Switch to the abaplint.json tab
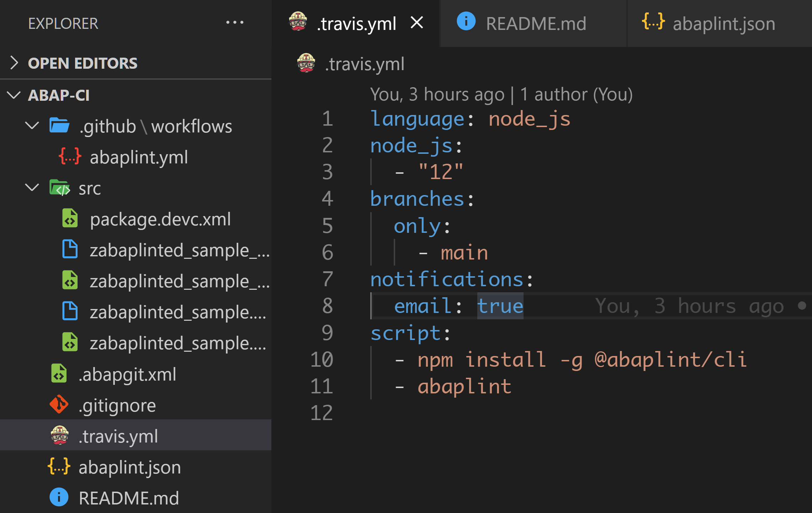The height and width of the screenshot is (513, 812). [x=723, y=23]
